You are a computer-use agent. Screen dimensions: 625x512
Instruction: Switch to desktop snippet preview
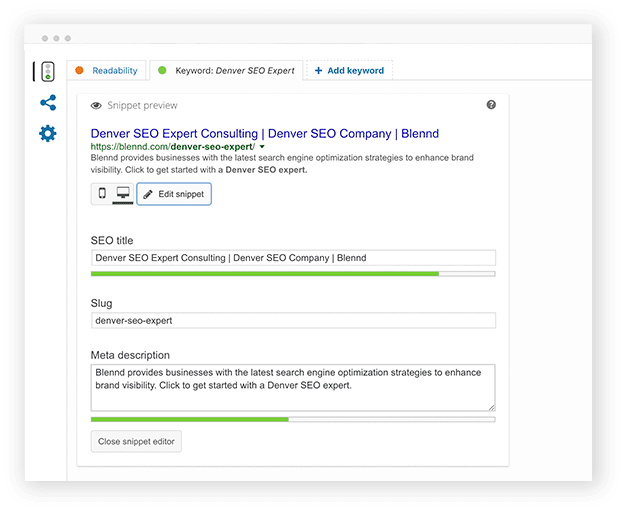[x=123, y=194]
